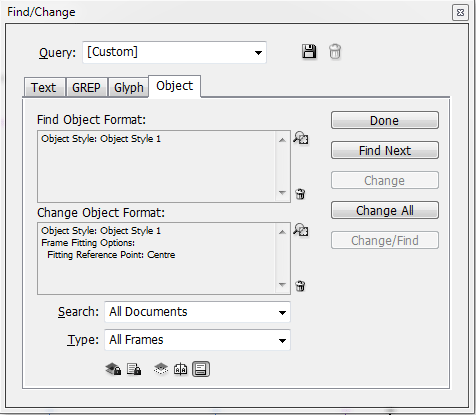Open the Specify attributes to change icon

(x=301, y=230)
